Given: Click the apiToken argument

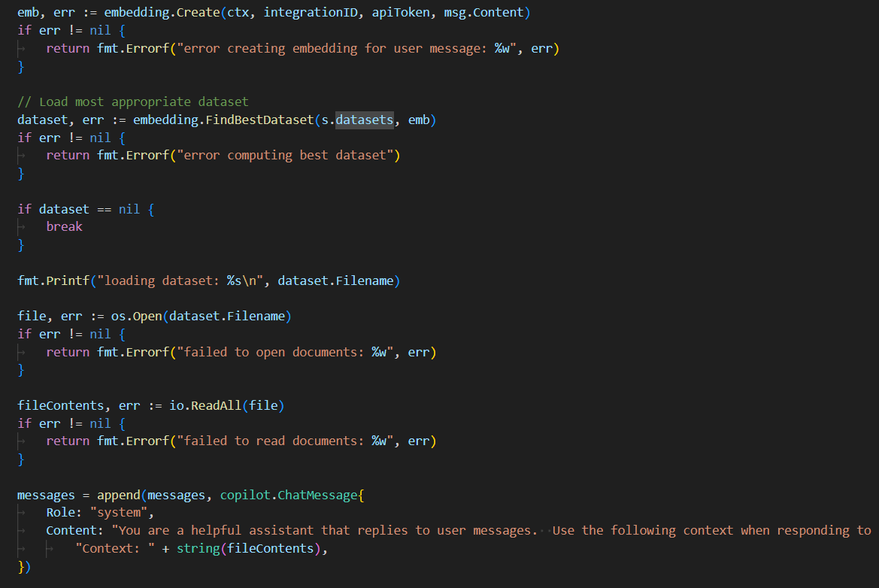Looking at the screenshot, I should click(401, 12).
